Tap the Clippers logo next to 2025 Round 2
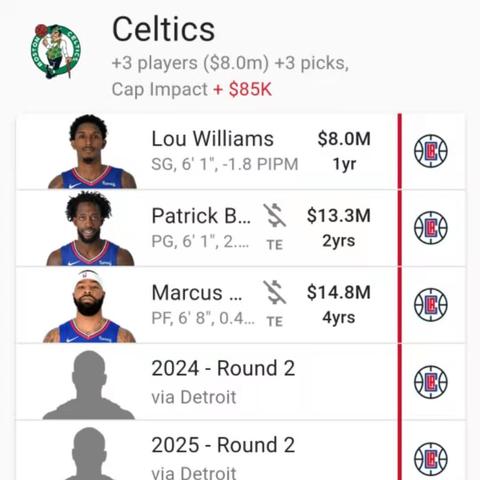This screenshot has width=480, height=480. point(431,459)
